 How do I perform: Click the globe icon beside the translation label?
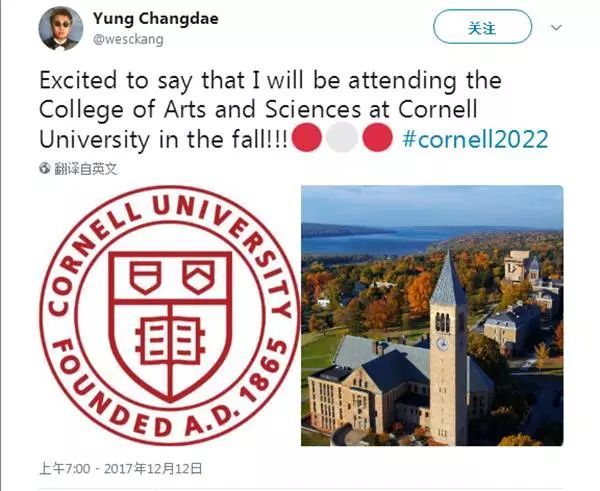(x=45, y=169)
